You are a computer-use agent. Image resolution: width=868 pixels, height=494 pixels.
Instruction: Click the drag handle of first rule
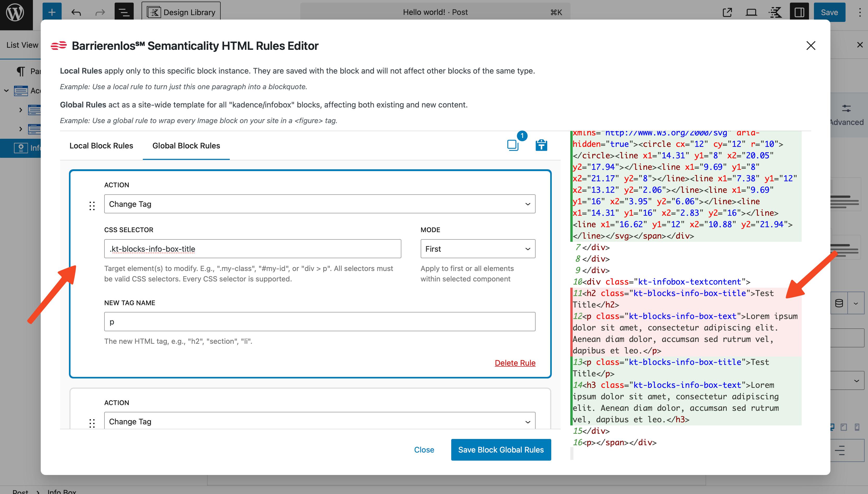coord(92,206)
